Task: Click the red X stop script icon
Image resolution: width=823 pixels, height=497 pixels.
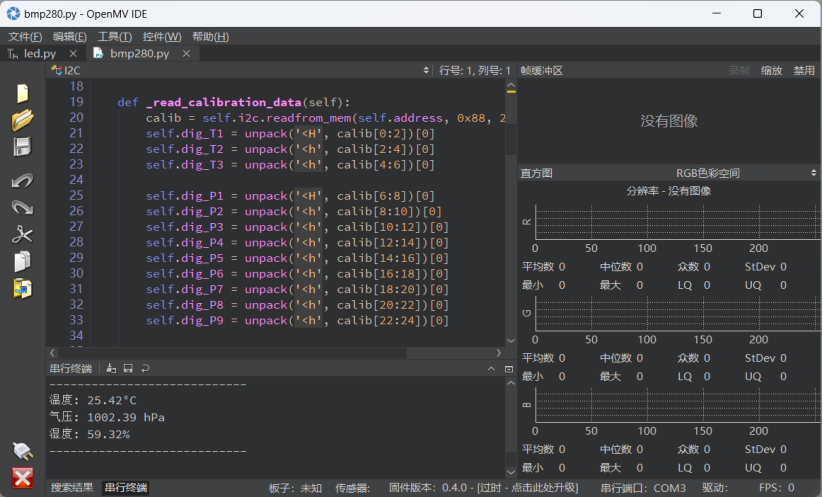Action: (23, 478)
